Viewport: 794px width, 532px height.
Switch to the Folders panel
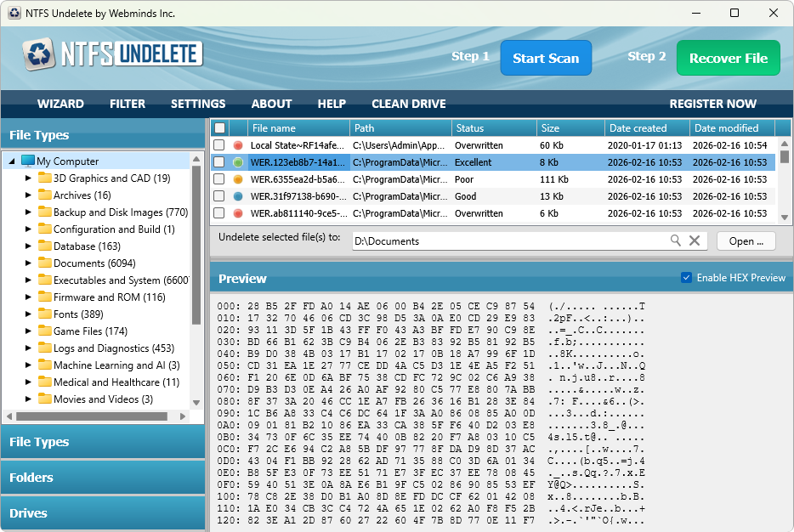[x=103, y=478]
